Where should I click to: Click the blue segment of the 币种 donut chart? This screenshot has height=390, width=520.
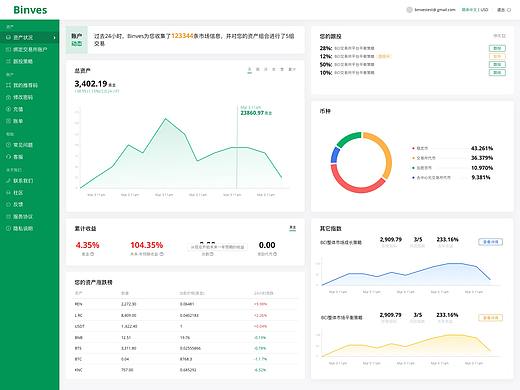coord(334,155)
